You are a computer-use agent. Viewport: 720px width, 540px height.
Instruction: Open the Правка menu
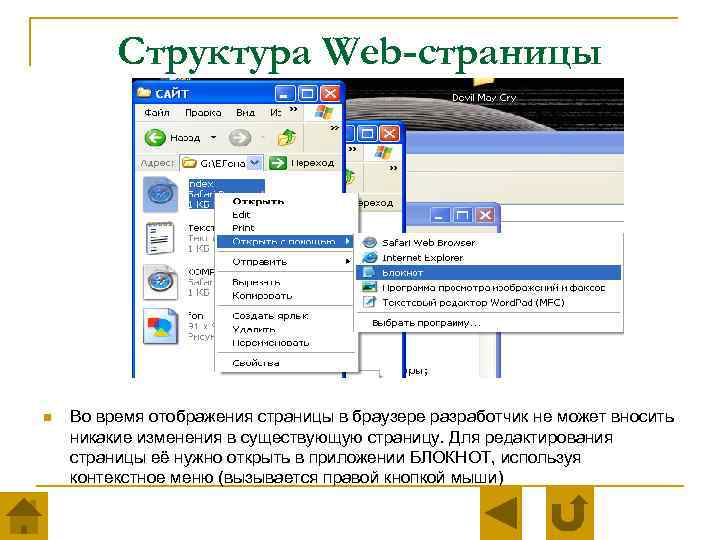click(x=203, y=112)
